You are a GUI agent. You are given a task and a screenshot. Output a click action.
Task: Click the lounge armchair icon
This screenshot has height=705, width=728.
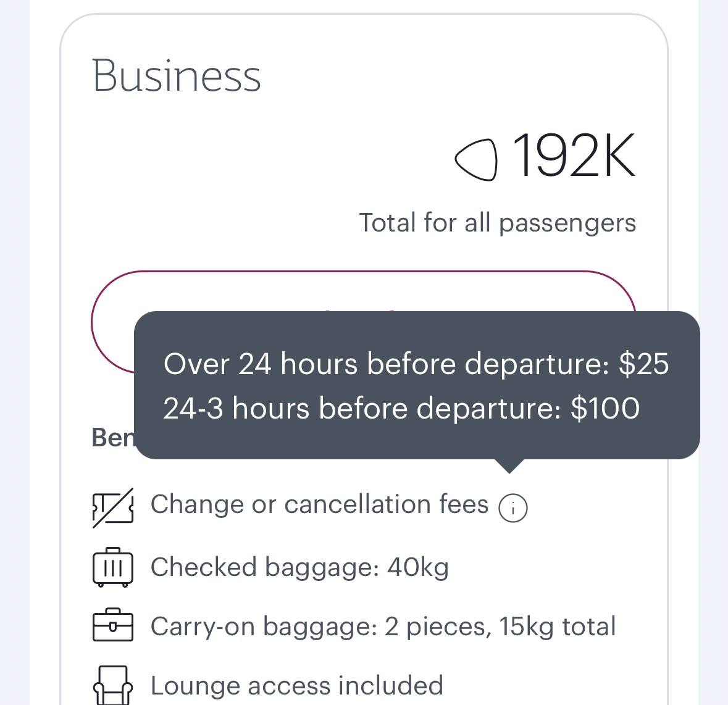(x=113, y=685)
